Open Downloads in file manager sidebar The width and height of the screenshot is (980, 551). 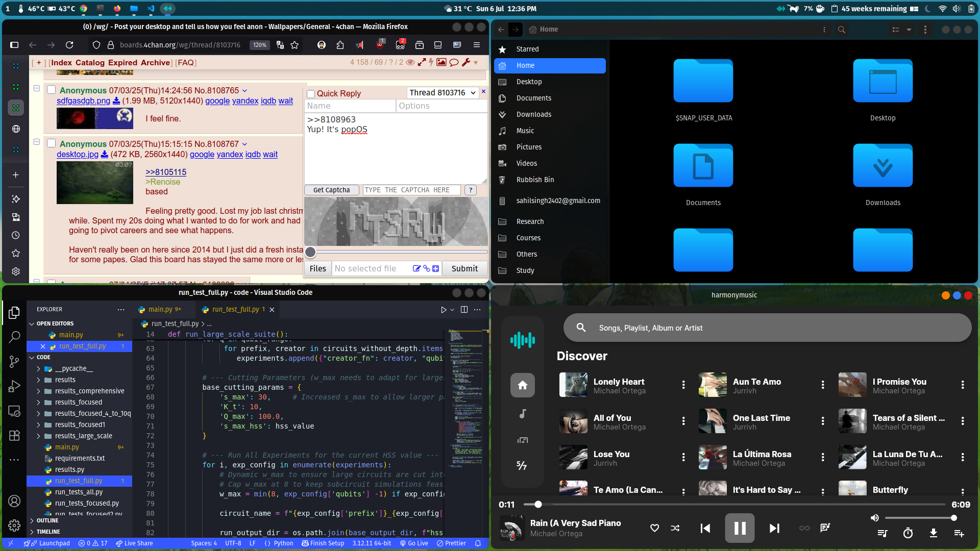(550, 114)
